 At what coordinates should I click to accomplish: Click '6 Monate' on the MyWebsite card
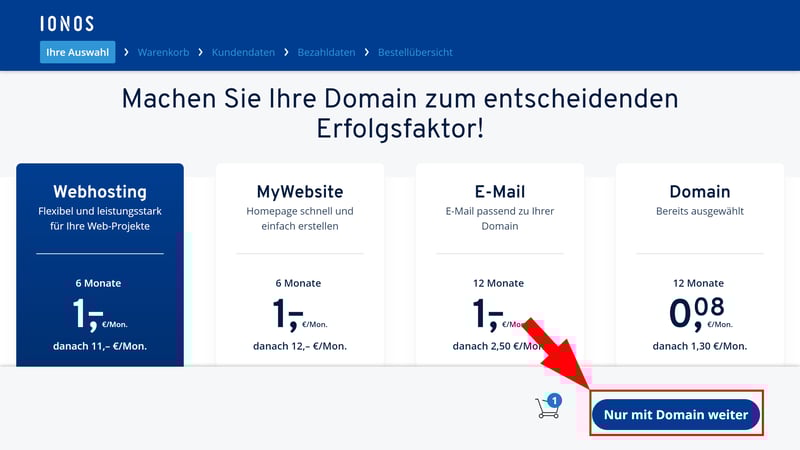(298, 283)
